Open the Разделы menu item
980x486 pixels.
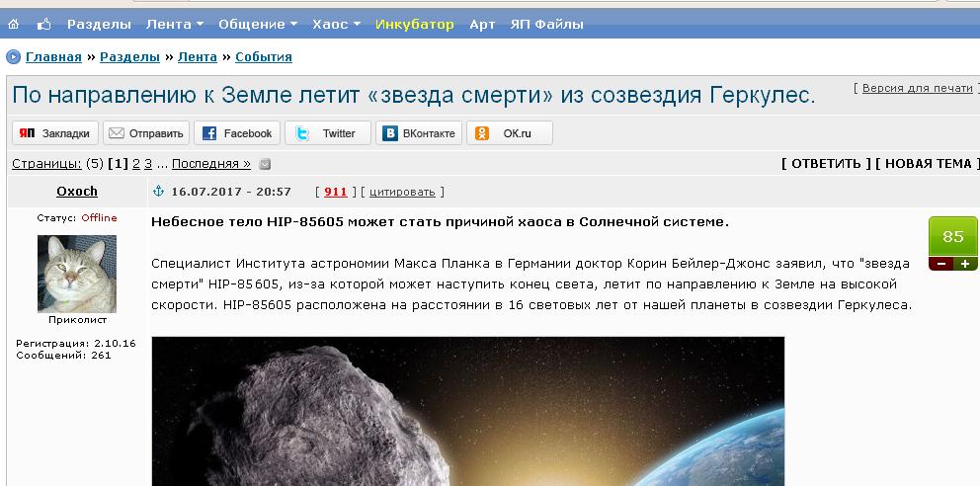[99, 25]
